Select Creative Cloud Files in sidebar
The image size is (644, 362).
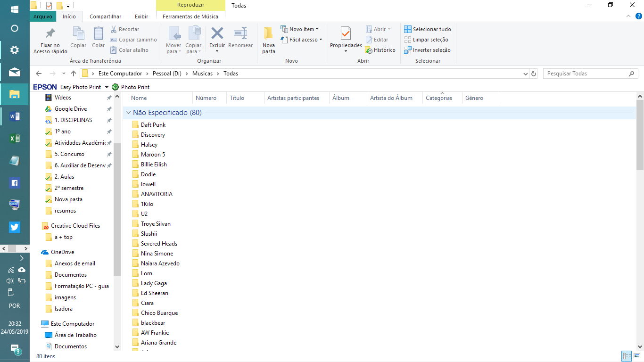tap(75, 226)
